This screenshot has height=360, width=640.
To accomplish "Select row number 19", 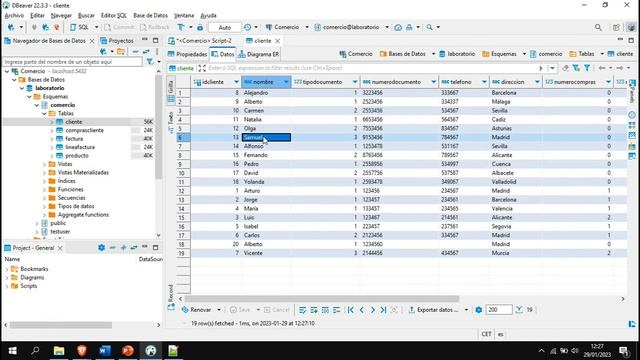I will point(183,253).
